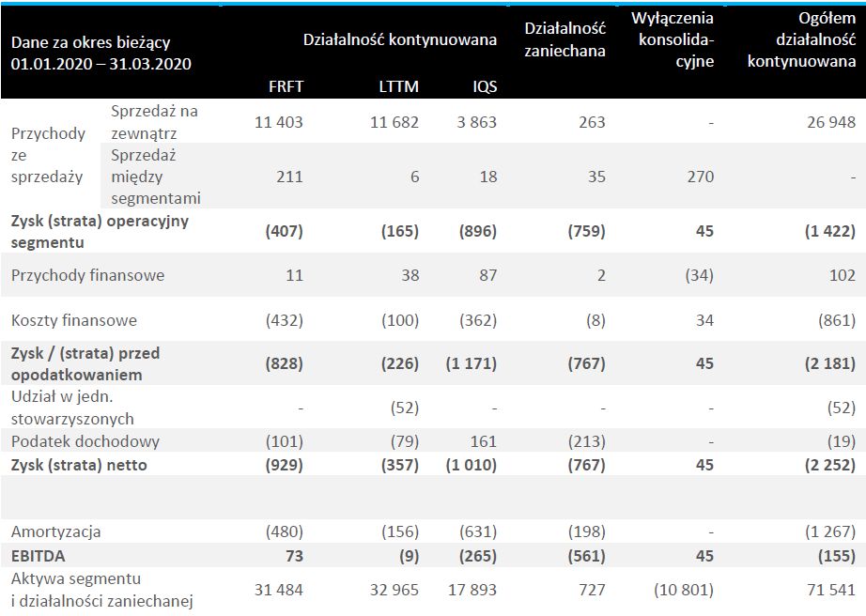Click the Amortyzacja row label
The image size is (866, 616).
tap(55, 531)
